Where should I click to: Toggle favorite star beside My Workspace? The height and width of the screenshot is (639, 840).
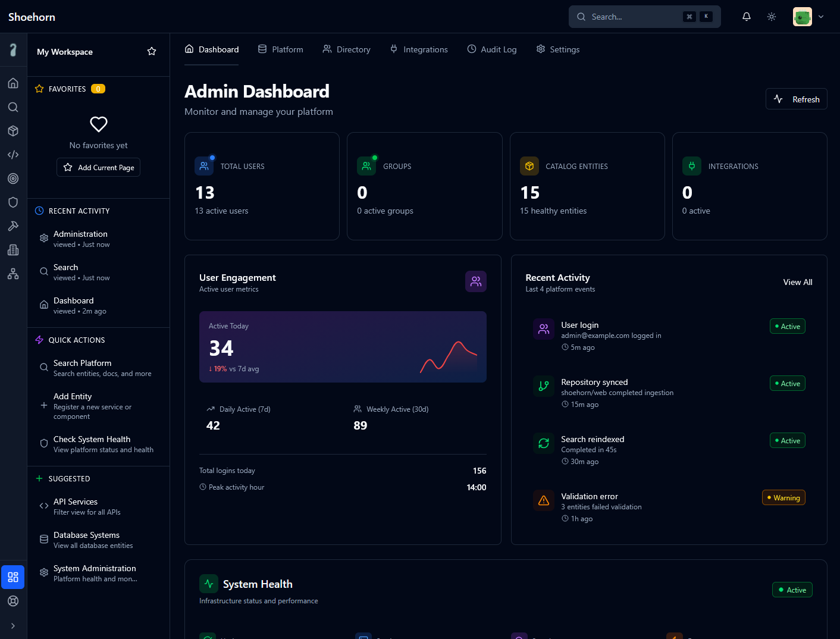coord(152,52)
